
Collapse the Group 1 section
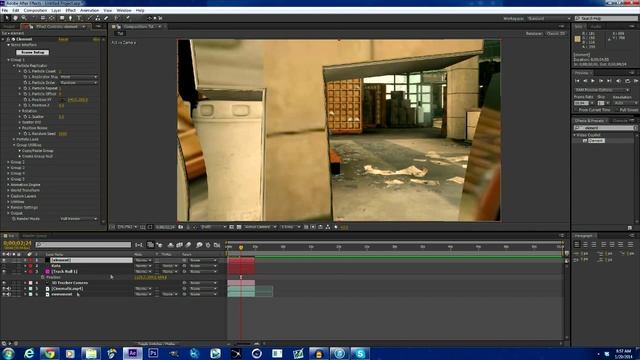8,60
